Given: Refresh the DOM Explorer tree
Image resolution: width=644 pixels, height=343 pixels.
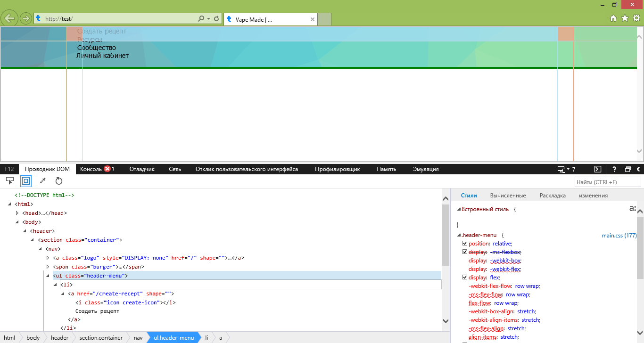Looking at the screenshot, I should pyautogui.click(x=59, y=181).
